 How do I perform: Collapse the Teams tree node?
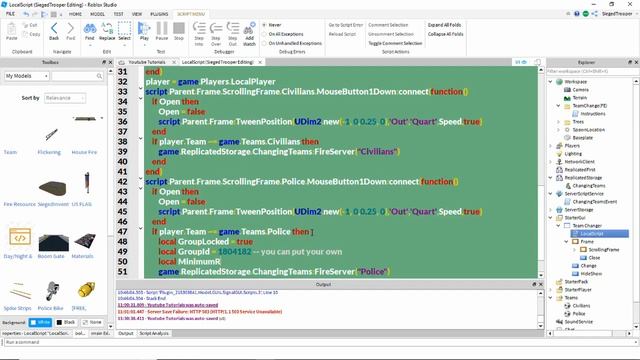coord(550,298)
